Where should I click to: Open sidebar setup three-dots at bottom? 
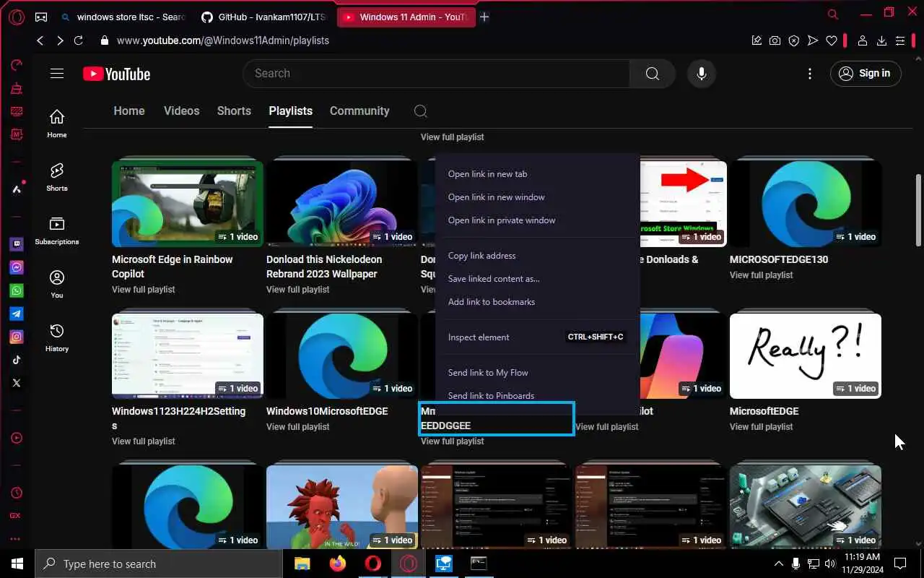[x=15, y=539]
